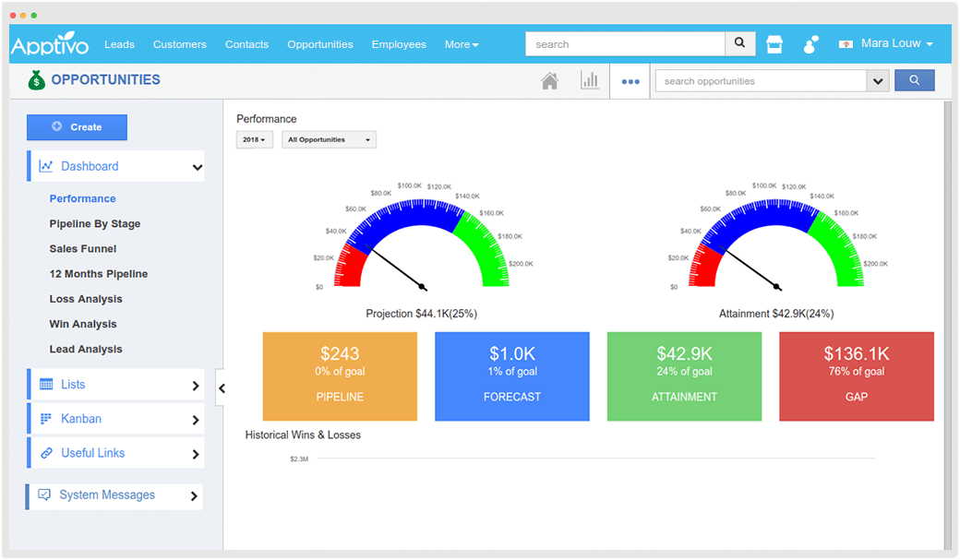Switch to the Leads tab
Screen dimensions: 960x560
click(119, 43)
